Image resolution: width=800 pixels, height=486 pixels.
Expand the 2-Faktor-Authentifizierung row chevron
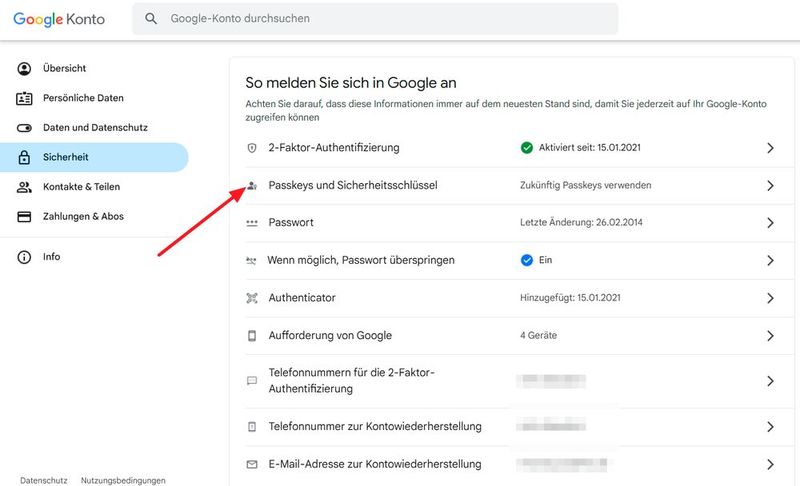[770, 148]
